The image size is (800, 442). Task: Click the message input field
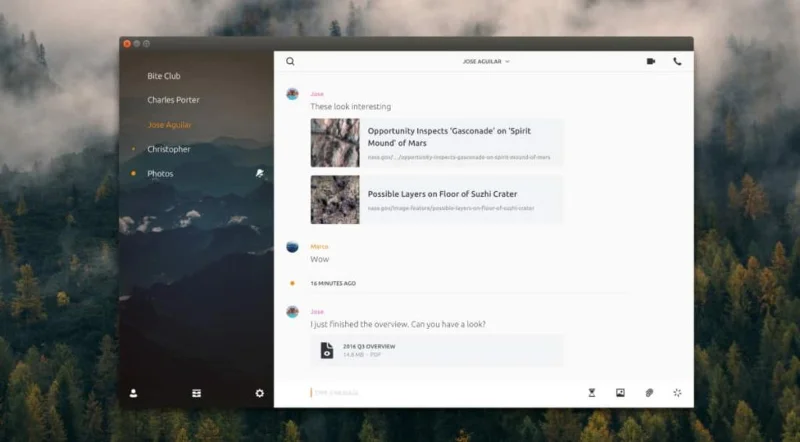coord(444,392)
